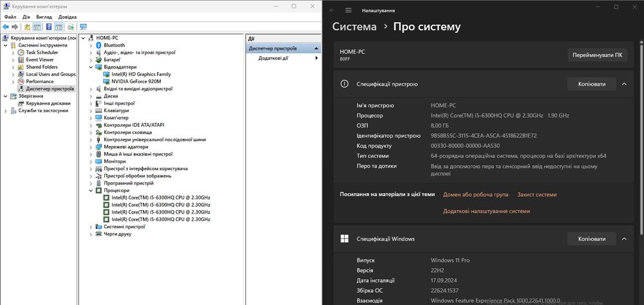644x305 pixels.
Task: Click the Shared Folders icon
Action: 21,67
